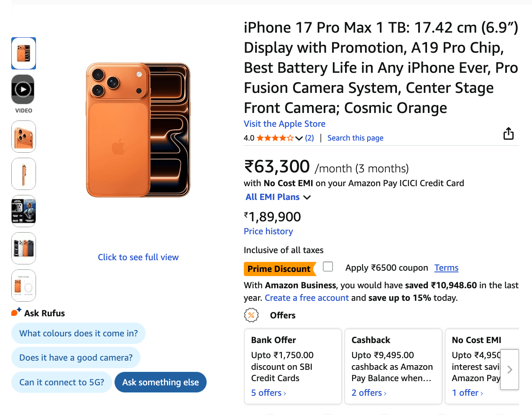This screenshot has height=415, width=532.
Task: Open the star rating breakdown chevron
Action: pyautogui.click(x=299, y=138)
